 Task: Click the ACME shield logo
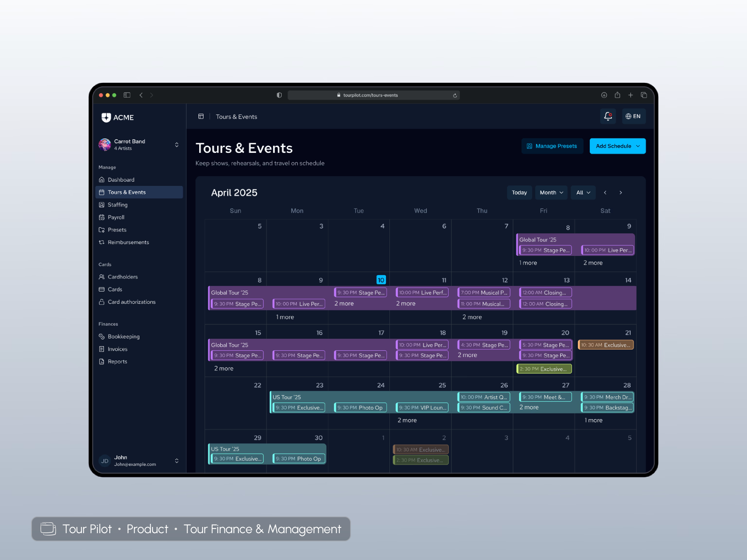pyautogui.click(x=106, y=117)
